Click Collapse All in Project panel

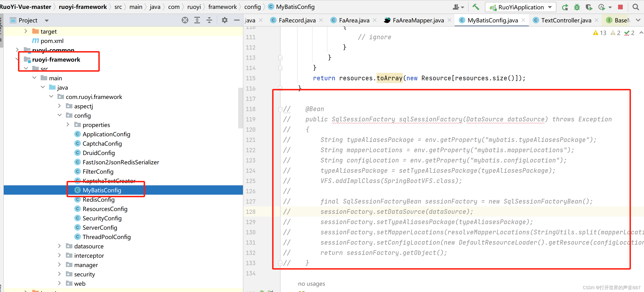(209, 20)
